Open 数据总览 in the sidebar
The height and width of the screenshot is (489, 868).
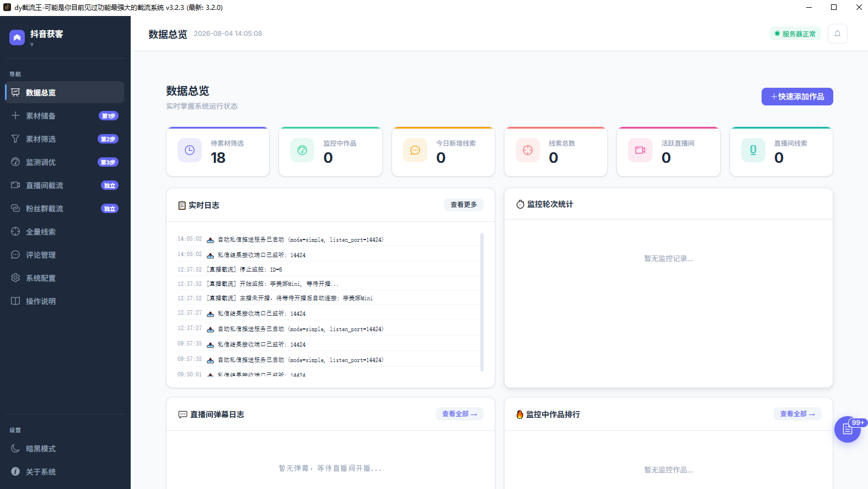(64, 92)
